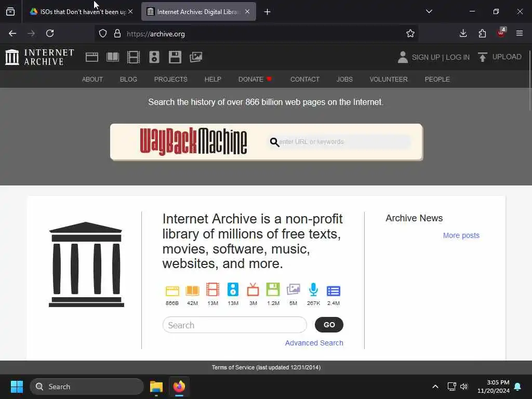Open Firefox extensions puzzle icon
The image size is (532, 399).
(482, 33)
